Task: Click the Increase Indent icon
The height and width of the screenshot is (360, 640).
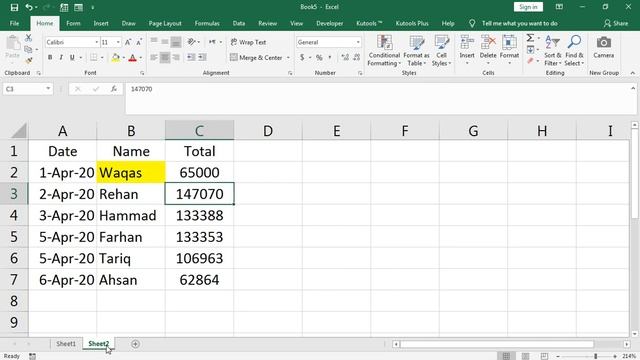Action: [202, 58]
